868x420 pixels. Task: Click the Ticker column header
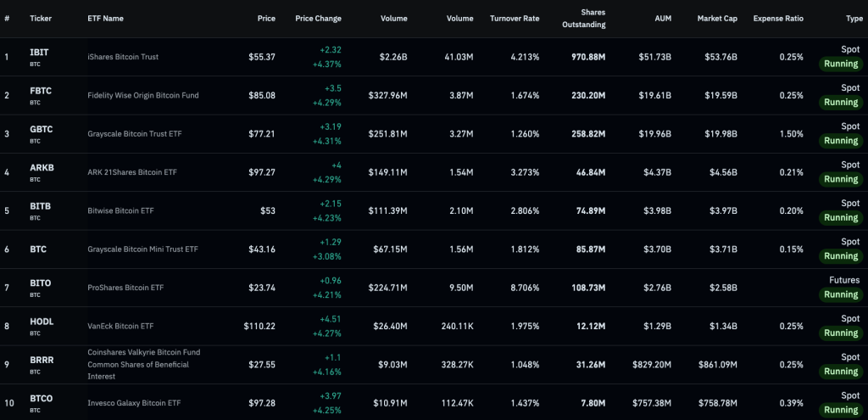(41, 19)
